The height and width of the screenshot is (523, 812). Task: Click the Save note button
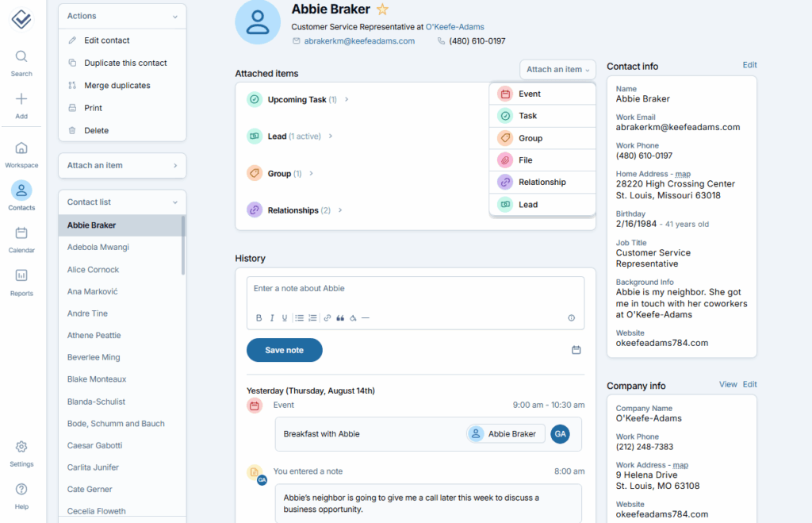pos(285,350)
